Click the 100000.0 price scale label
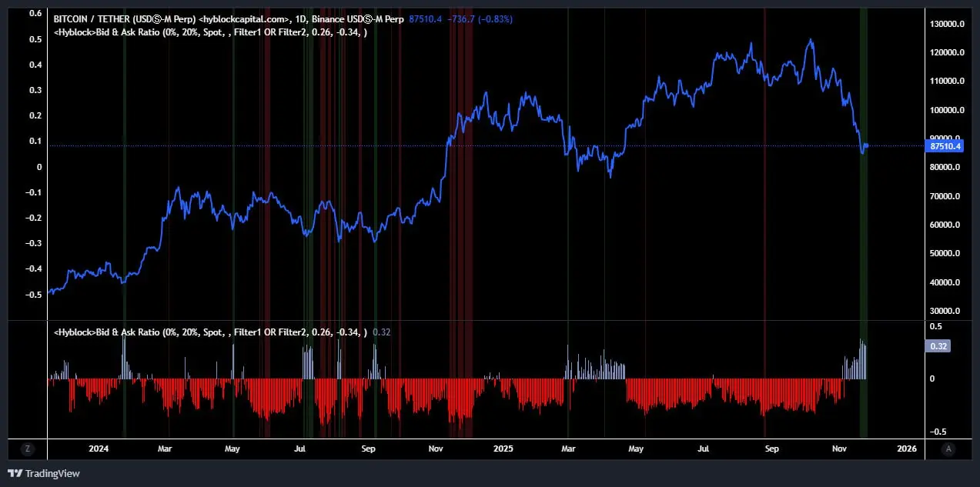Image resolution: width=980 pixels, height=487 pixels. pos(946,110)
